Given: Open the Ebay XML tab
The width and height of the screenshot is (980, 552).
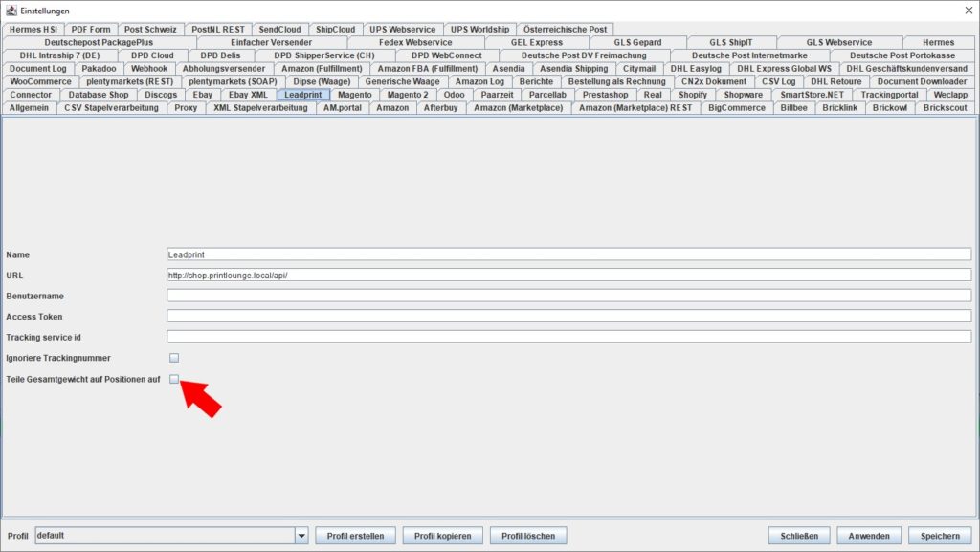Looking at the screenshot, I should tap(248, 95).
